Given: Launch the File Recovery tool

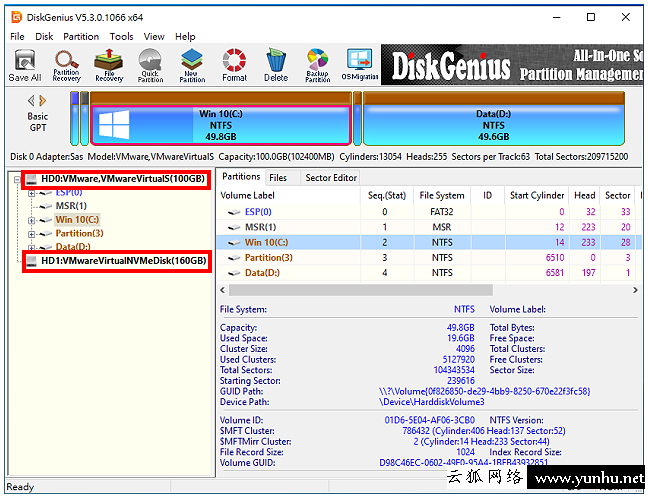Looking at the screenshot, I should (109, 65).
